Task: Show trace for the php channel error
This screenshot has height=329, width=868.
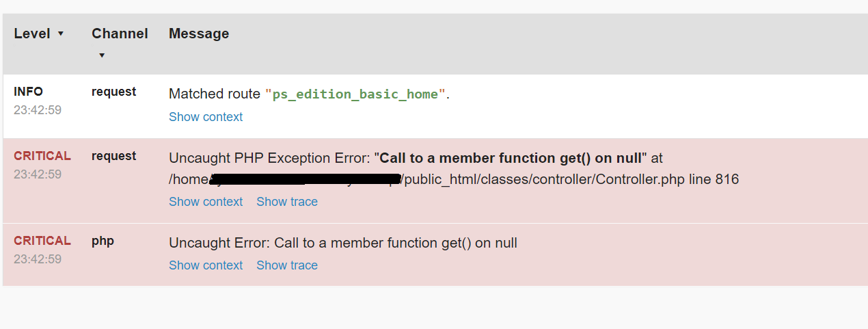Action: point(287,265)
